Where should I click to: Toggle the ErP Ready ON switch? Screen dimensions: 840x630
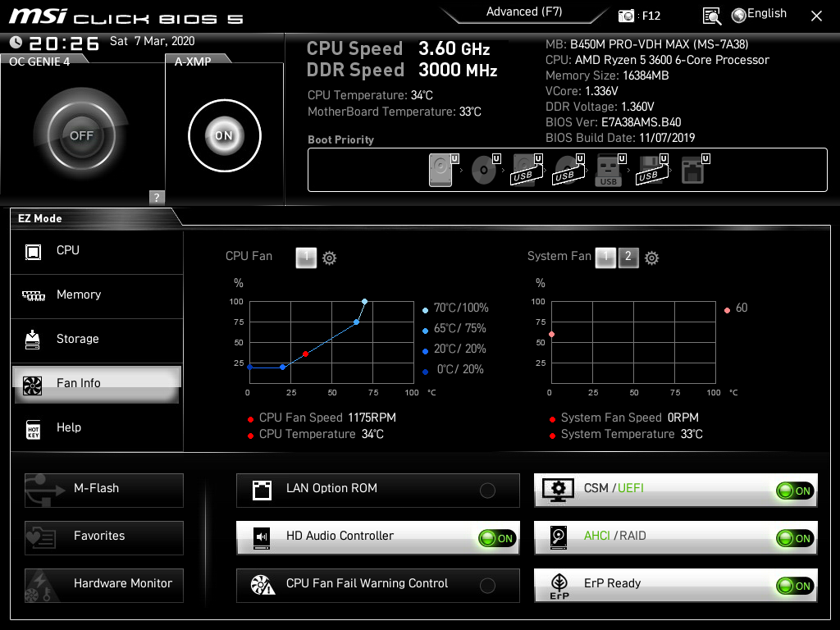[x=795, y=586]
